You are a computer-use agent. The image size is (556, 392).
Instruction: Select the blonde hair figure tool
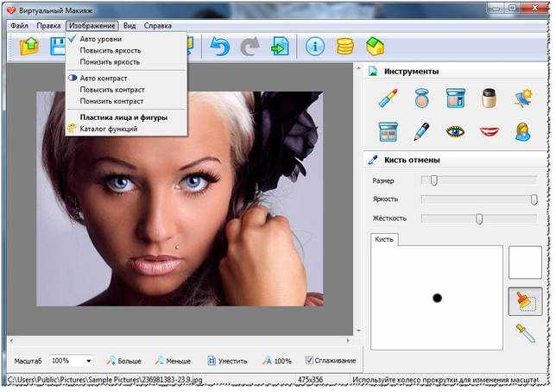[523, 131]
